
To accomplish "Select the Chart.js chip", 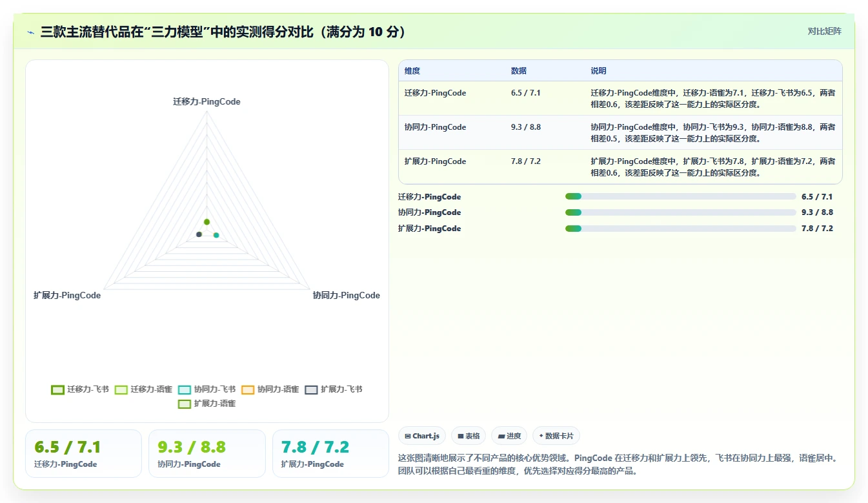I will 422,436.
